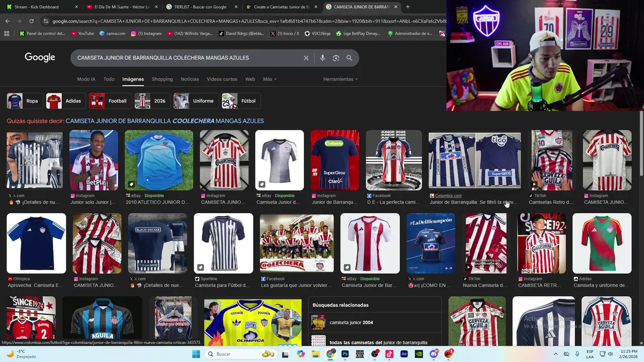The width and height of the screenshot is (644, 362).
Task: Close the Create a Camisetas Junior tab
Action: tap(315, 7)
